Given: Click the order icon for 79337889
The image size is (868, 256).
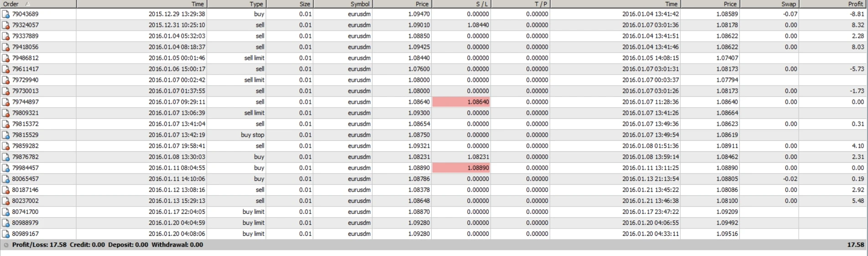Looking at the screenshot, I should pos(6,36).
